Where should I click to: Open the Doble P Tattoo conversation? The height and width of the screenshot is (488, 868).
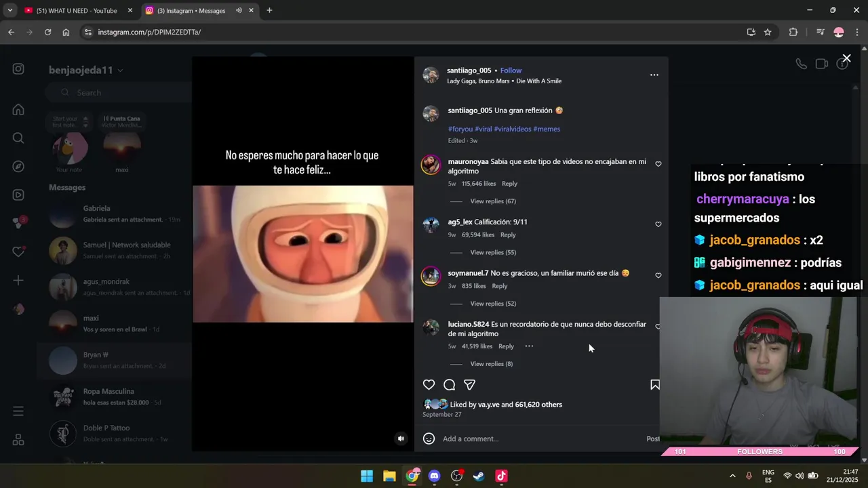click(x=114, y=434)
